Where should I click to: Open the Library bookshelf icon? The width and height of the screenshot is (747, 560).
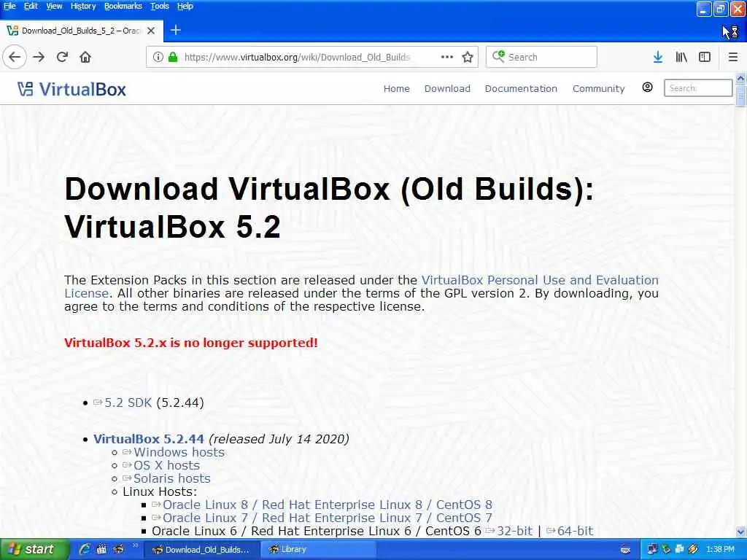[681, 57]
